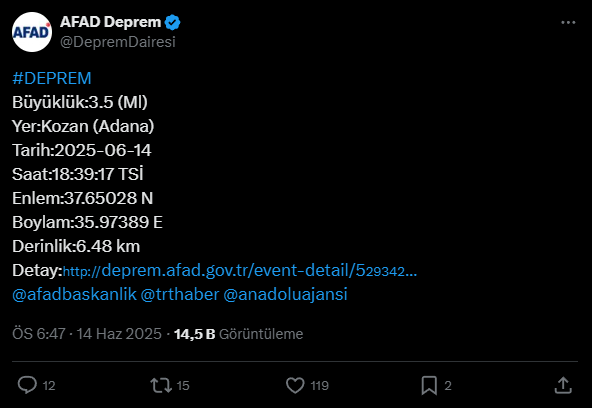592x408 pixels.
Task: Click the AFAD Deprem display name
Action: 111,22
